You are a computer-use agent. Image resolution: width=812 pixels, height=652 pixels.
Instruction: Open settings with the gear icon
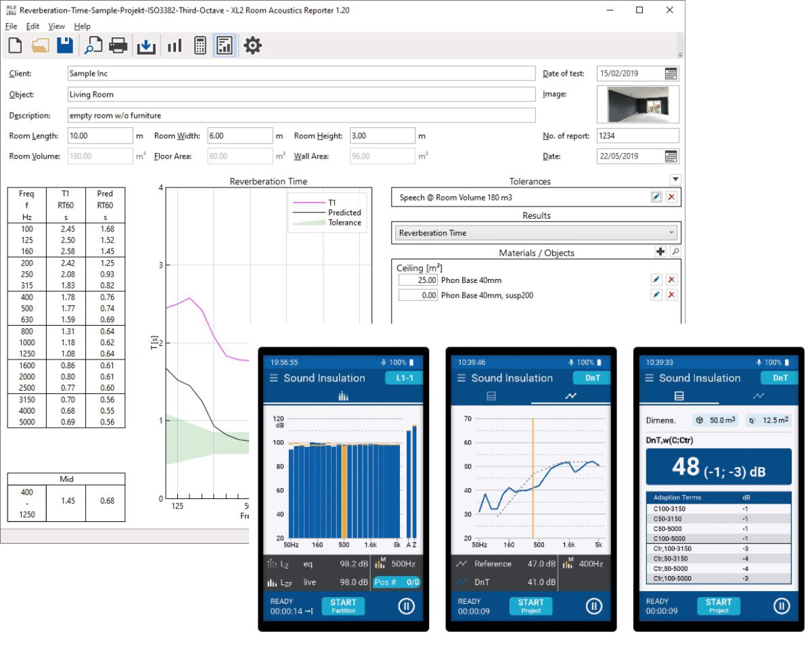(x=252, y=46)
